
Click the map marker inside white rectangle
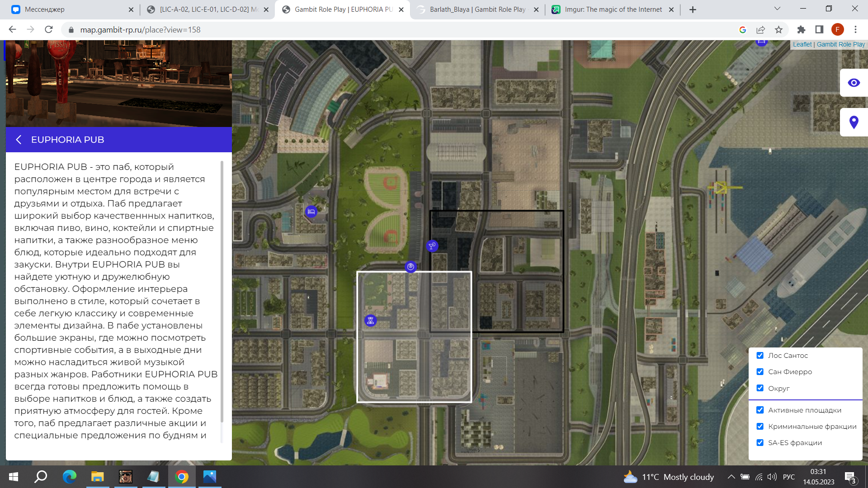pos(370,320)
